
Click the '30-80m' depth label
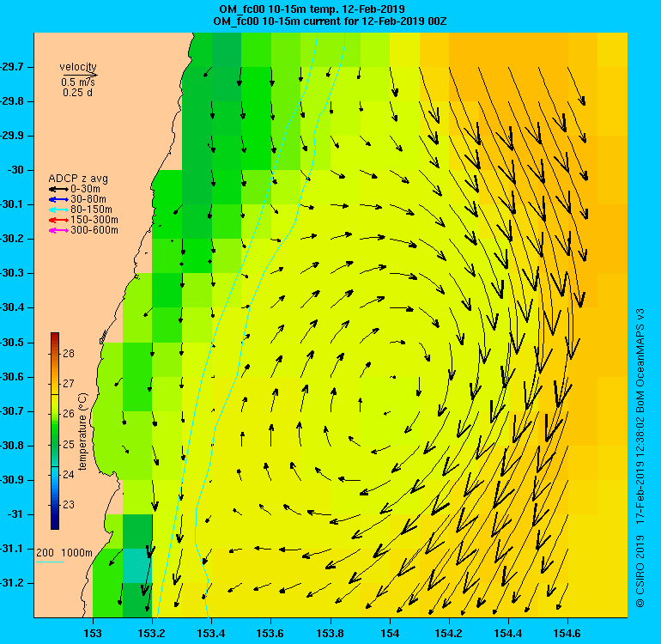click(88, 199)
